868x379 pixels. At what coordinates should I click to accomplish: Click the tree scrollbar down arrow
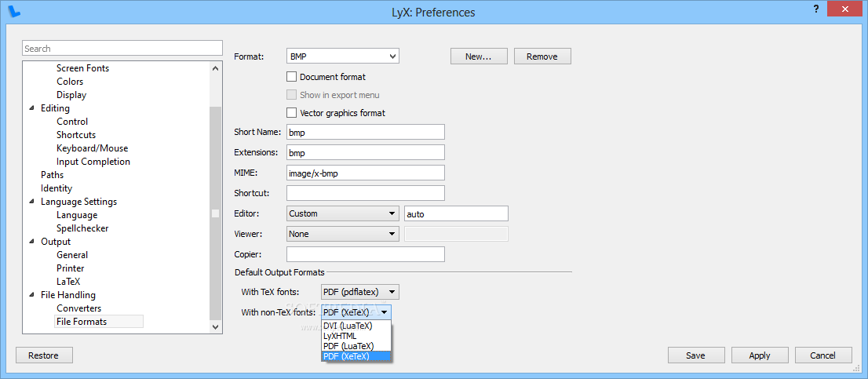coord(215,327)
